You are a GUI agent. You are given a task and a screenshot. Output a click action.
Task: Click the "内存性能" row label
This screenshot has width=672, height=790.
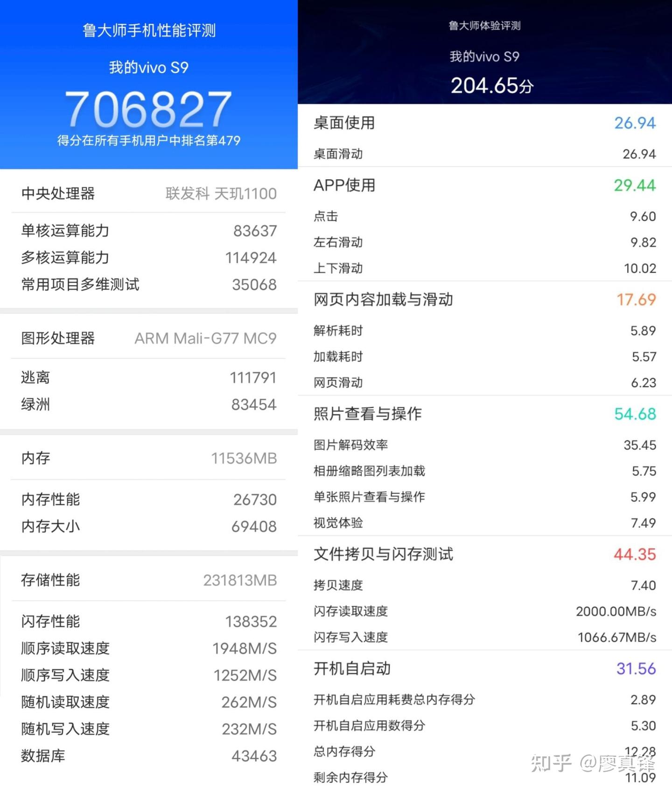pyautogui.click(x=50, y=499)
